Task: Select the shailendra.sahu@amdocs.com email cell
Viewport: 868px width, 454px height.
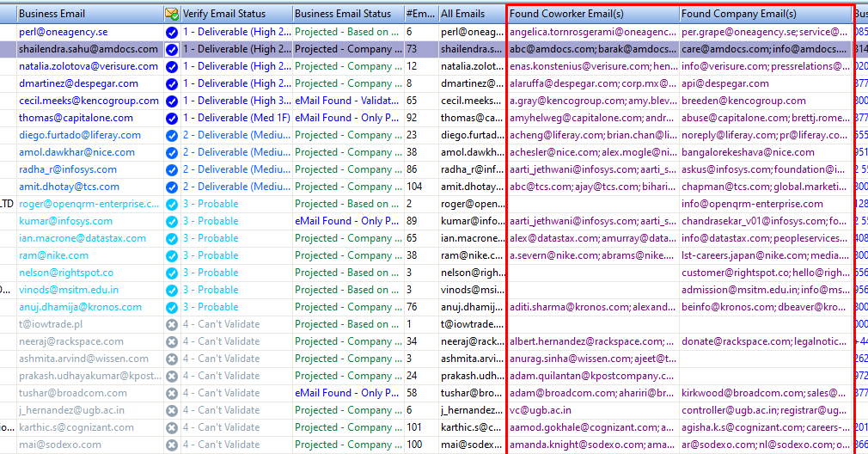Action: coord(89,49)
